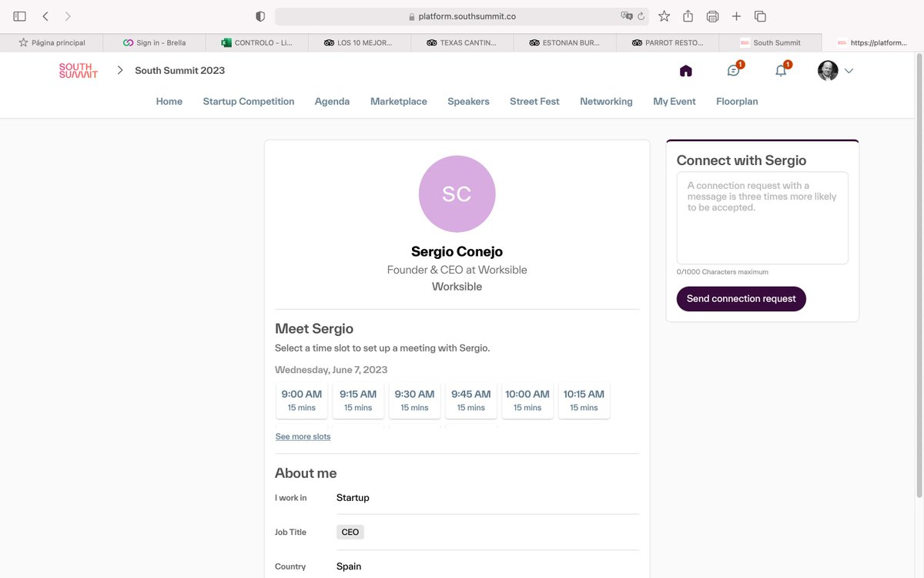Switch to the TEXAS CANTIN... tab

462,42
